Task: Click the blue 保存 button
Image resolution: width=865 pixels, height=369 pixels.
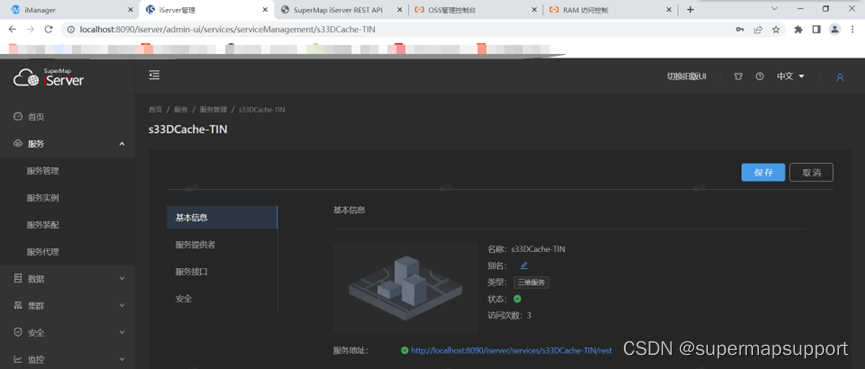Action: tap(763, 172)
